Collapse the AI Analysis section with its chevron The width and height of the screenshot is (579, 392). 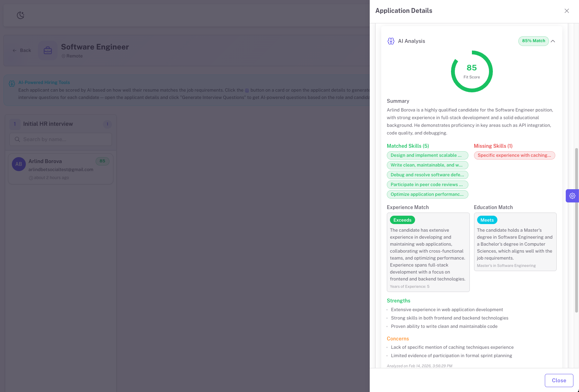(x=553, y=41)
